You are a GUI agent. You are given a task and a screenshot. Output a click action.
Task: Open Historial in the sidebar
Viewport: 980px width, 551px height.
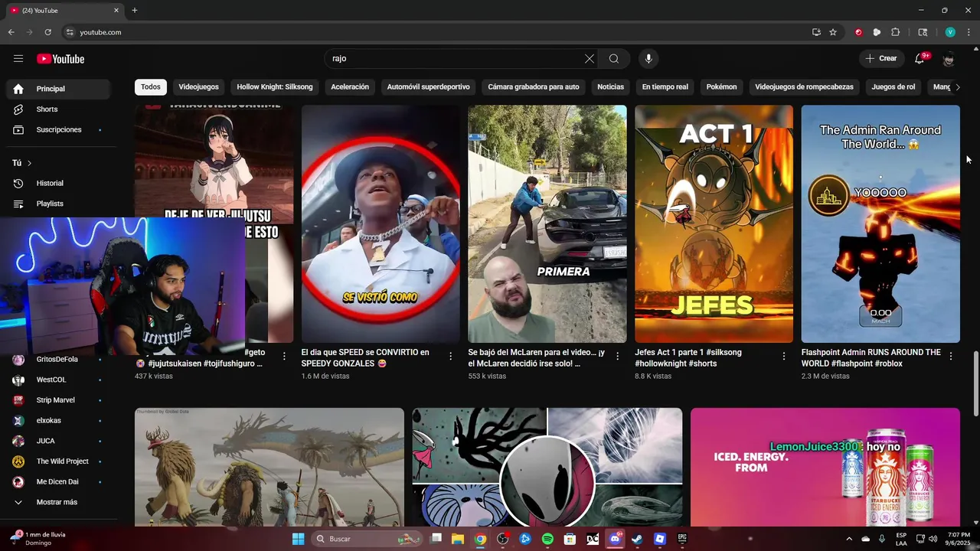[58, 184]
